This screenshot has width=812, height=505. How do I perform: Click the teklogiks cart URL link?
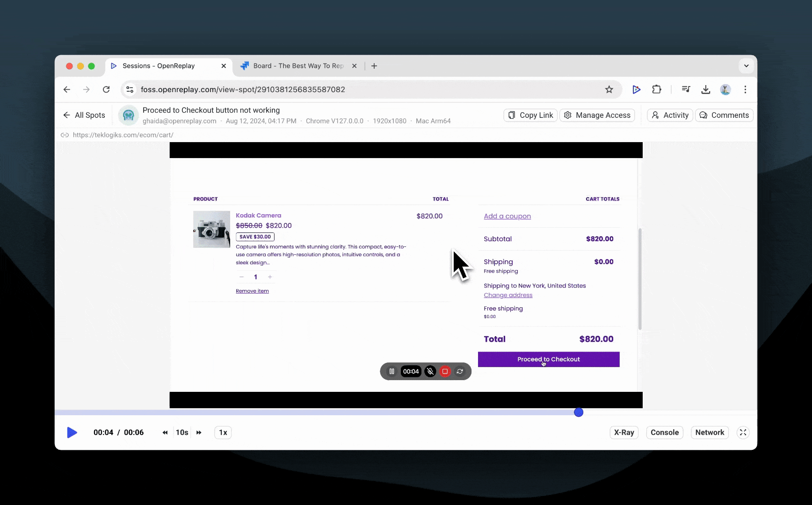tap(123, 135)
